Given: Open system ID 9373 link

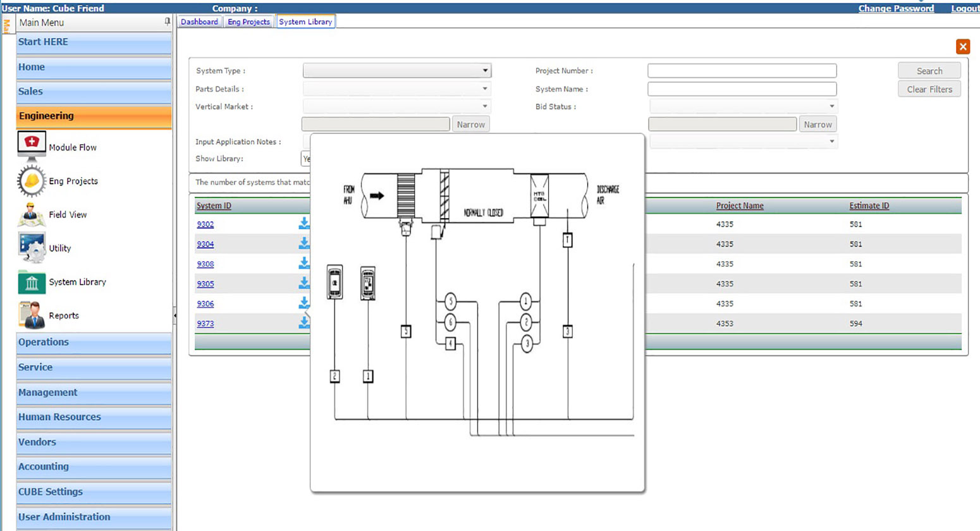Looking at the screenshot, I should [x=205, y=324].
